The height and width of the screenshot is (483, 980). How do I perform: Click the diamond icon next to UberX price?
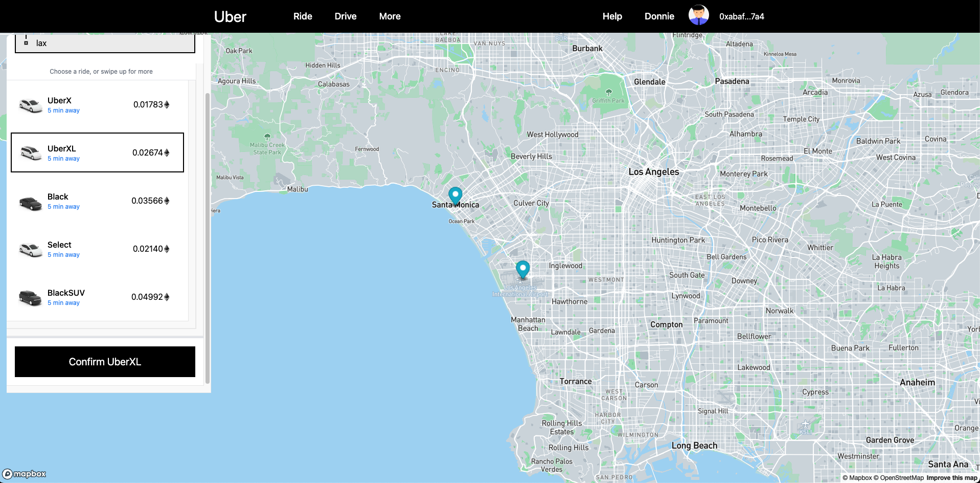pos(167,104)
